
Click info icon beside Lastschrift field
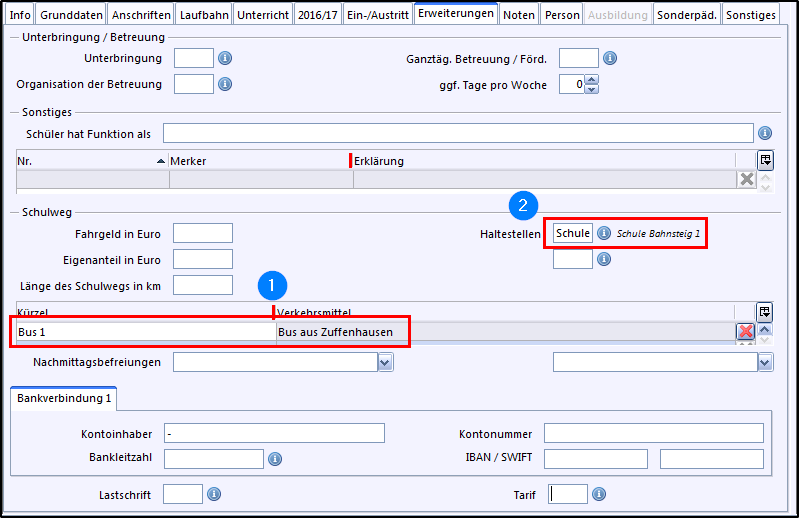pos(214,494)
